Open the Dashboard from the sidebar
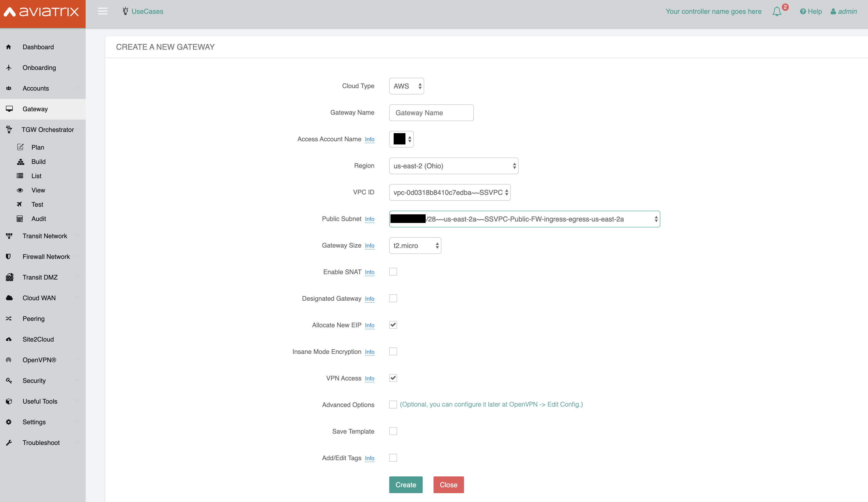This screenshot has height=502, width=868. point(38,47)
